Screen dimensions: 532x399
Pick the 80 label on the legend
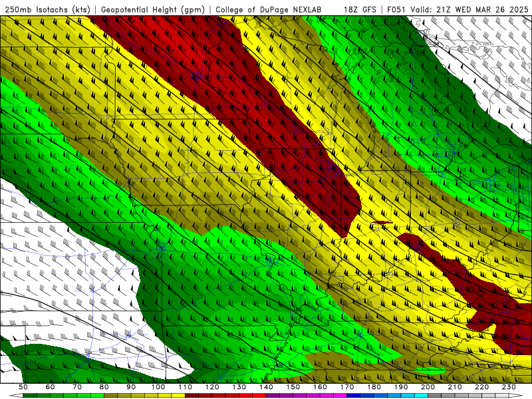(104, 387)
